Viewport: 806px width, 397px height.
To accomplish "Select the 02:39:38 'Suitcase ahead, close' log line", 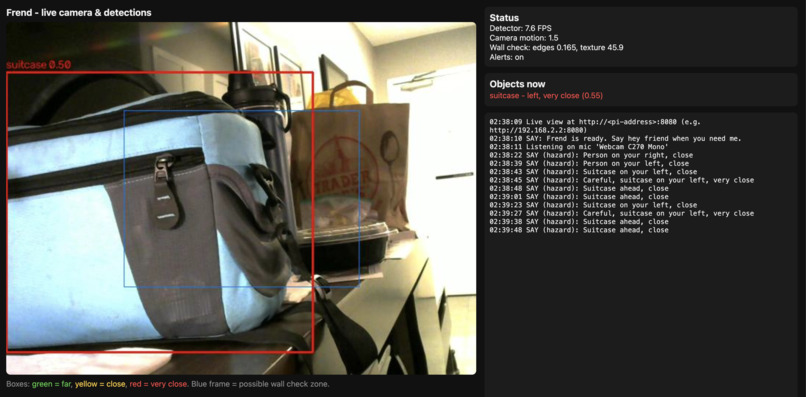I will click(579, 222).
